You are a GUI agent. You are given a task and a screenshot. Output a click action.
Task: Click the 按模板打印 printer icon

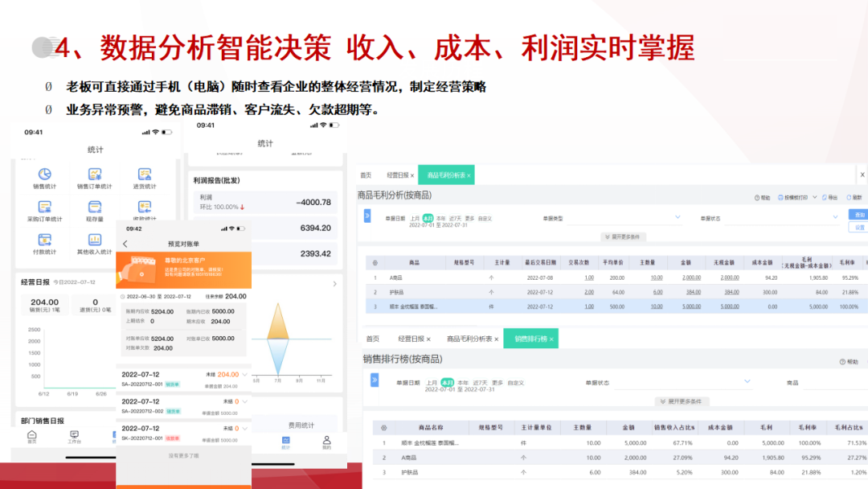pos(780,198)
